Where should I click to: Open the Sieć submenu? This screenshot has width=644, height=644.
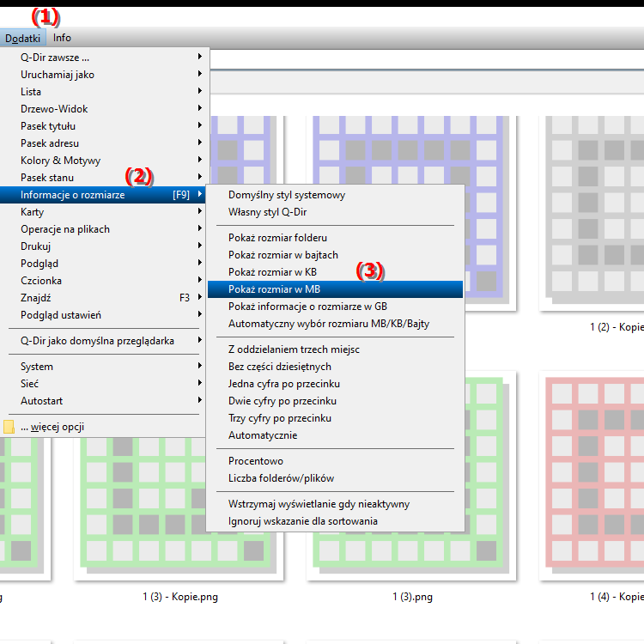(x=104, y=384)
